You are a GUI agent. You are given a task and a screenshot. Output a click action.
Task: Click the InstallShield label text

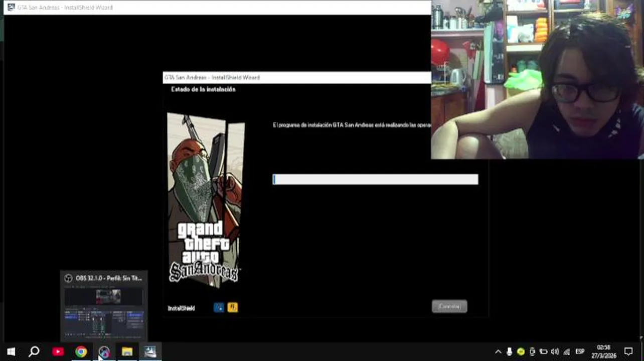(x=181, y=308)
